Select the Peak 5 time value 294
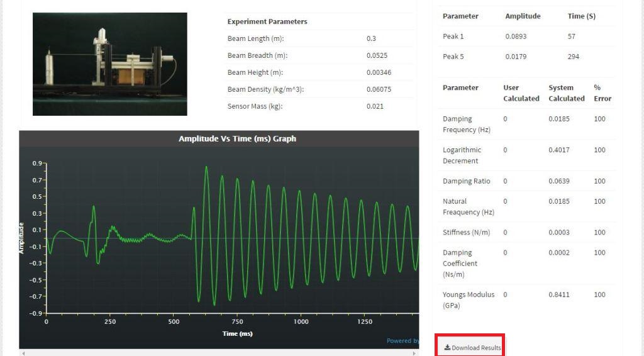This screenshot has height=356, width=644. tap(574, 56)
